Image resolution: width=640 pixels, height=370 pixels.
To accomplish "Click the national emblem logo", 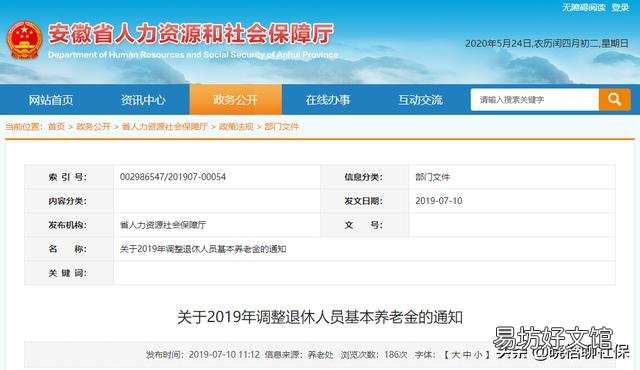I will coord(24,40).
